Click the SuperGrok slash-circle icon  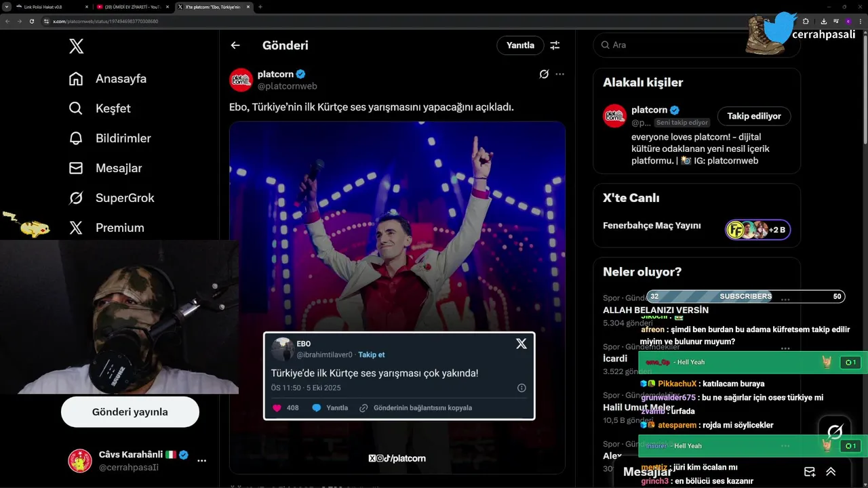(76, 198)
